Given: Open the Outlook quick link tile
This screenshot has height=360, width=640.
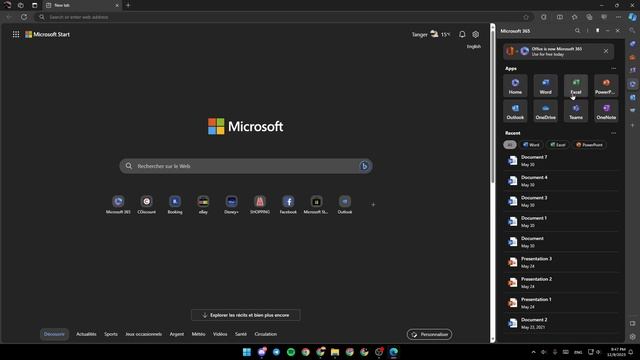Looking at the screenshot, I should (x=344, y=204).
